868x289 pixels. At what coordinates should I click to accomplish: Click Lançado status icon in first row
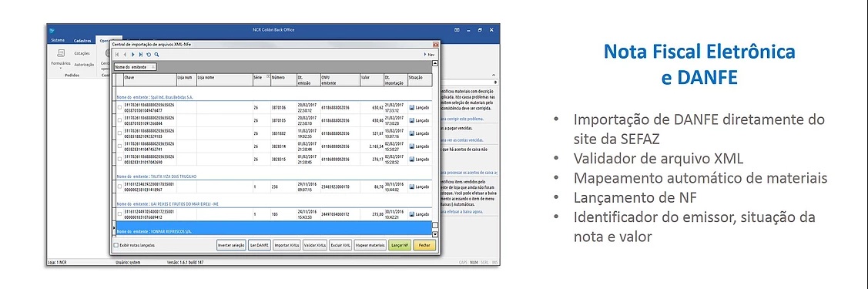coord(412,107)
